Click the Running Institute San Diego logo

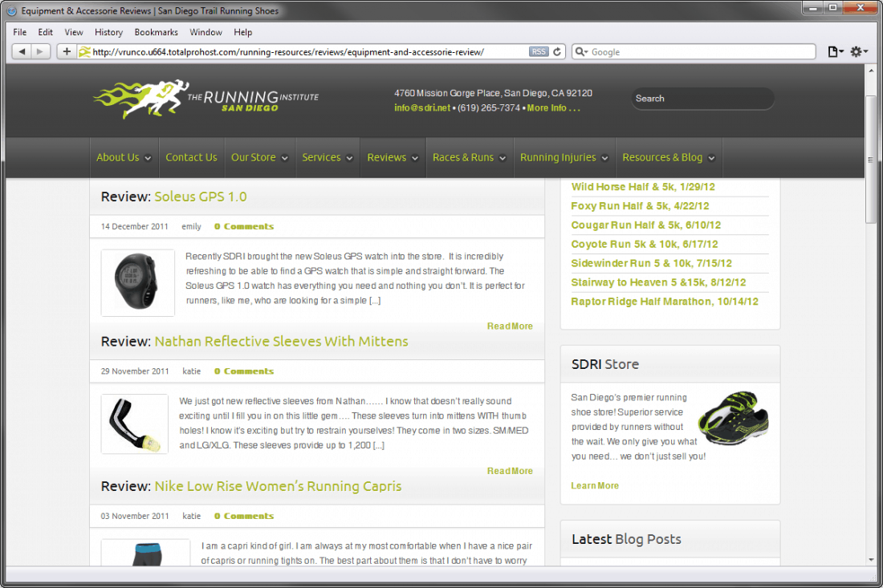206,99
